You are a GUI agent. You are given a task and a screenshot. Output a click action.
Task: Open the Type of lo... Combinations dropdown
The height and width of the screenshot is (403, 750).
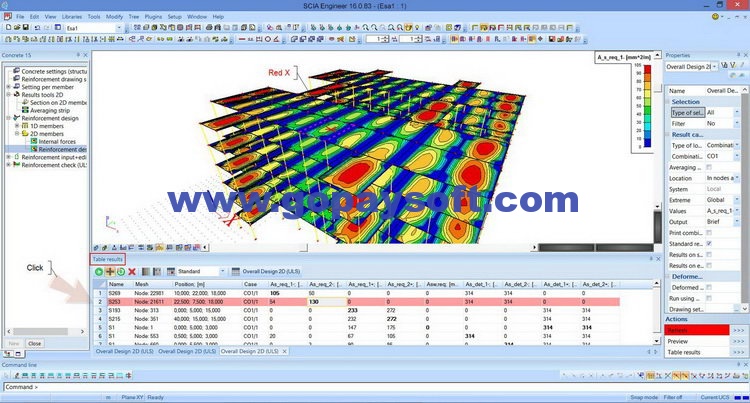pyautogui.click(x=737, y=145)
